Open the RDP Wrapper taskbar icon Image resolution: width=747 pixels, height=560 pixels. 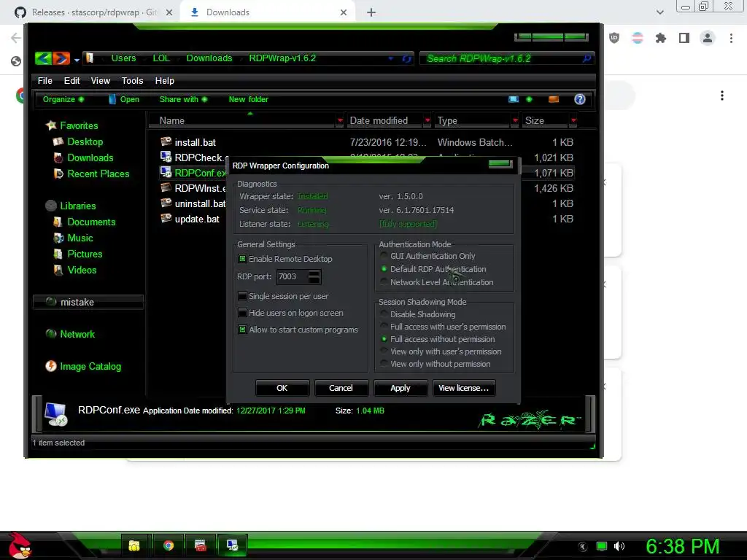point(233,545)
